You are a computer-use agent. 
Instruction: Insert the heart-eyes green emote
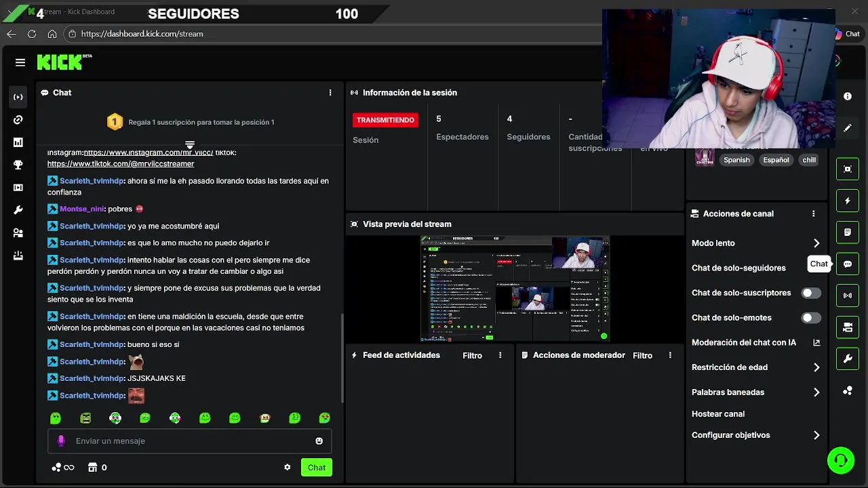point(325,418)
